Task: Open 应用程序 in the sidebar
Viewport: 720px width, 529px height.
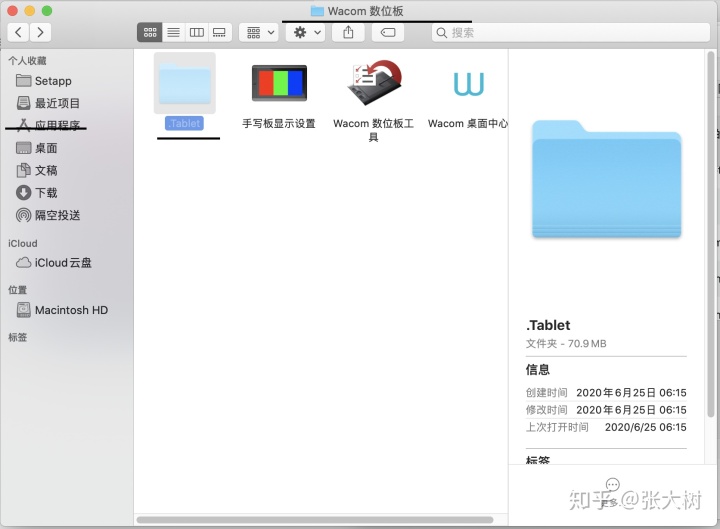Action: [48, 125]
